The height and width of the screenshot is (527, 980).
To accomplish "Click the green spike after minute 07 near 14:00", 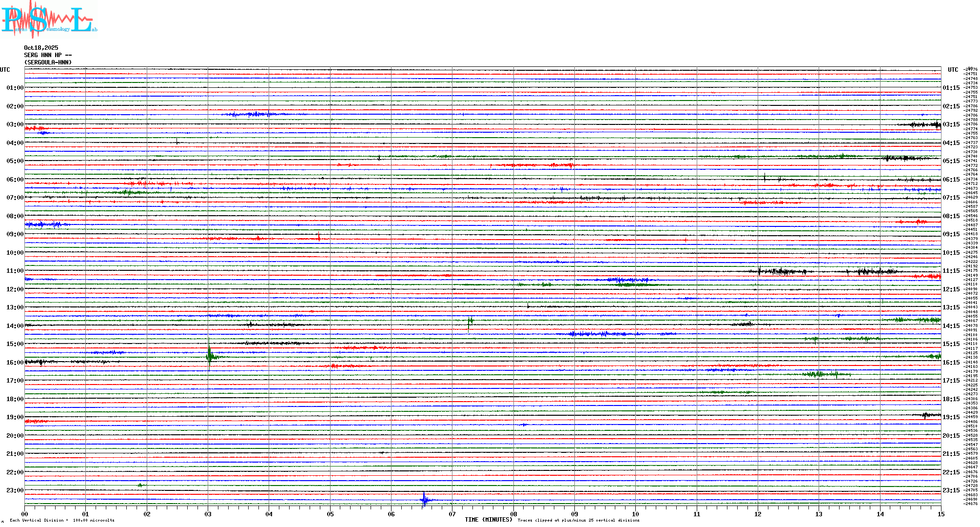I will [470, 322].
